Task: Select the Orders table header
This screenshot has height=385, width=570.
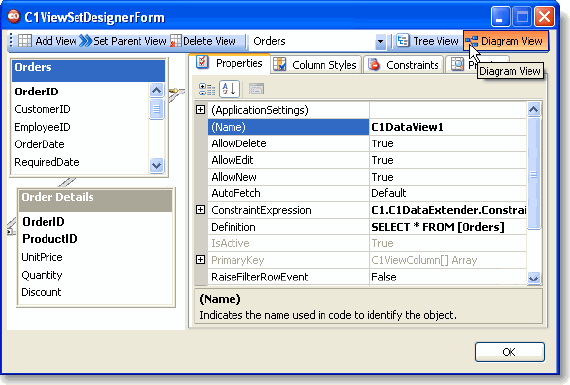Action: click(88, 71)
